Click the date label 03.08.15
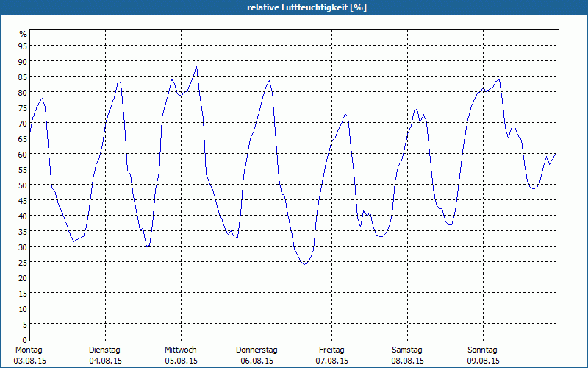The height and width of the screenshot is (368, 588). pyautogui.click(x=29, y=361)
